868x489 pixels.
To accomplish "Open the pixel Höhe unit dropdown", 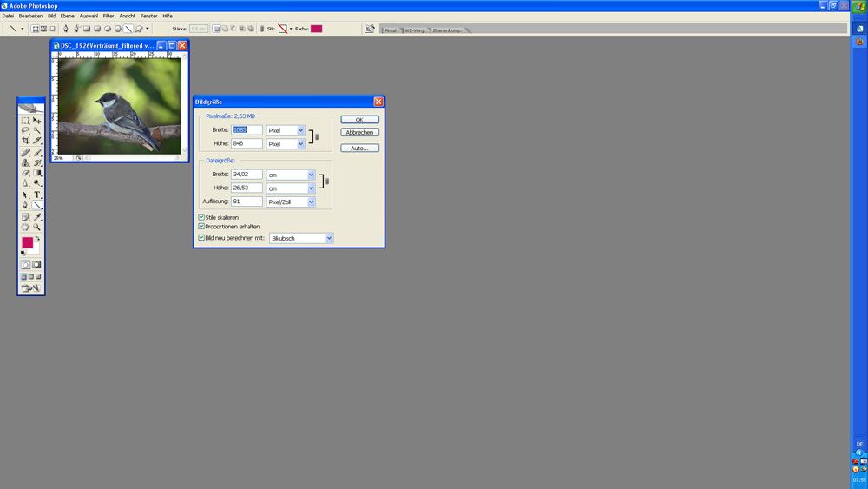I will tap(300, 144).
